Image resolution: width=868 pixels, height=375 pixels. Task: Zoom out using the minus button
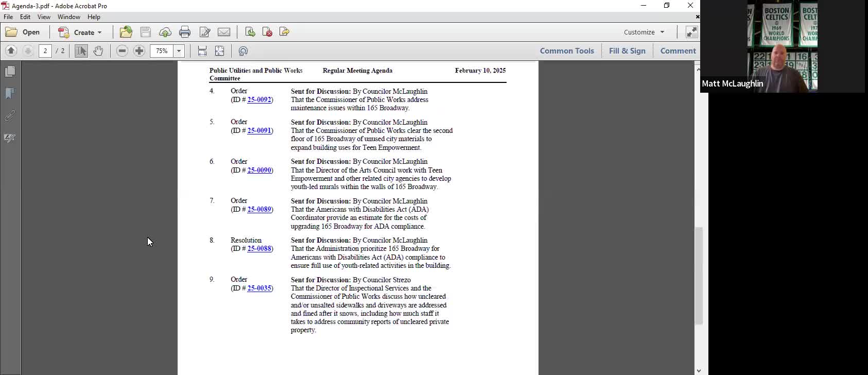coord(122,50)
